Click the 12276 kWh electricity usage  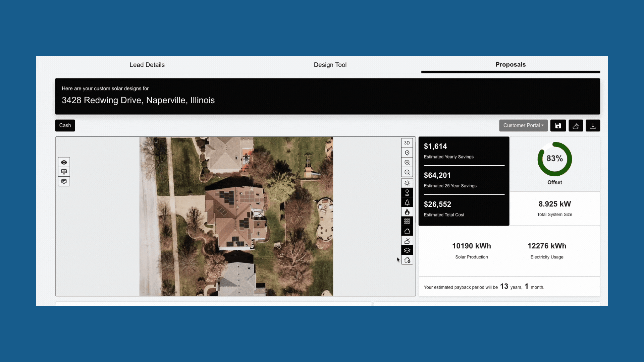tap(547, 246)
